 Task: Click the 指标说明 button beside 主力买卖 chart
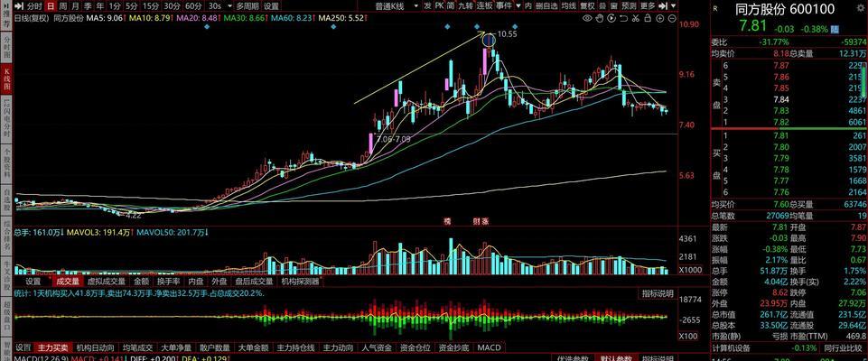coord(658,293)
